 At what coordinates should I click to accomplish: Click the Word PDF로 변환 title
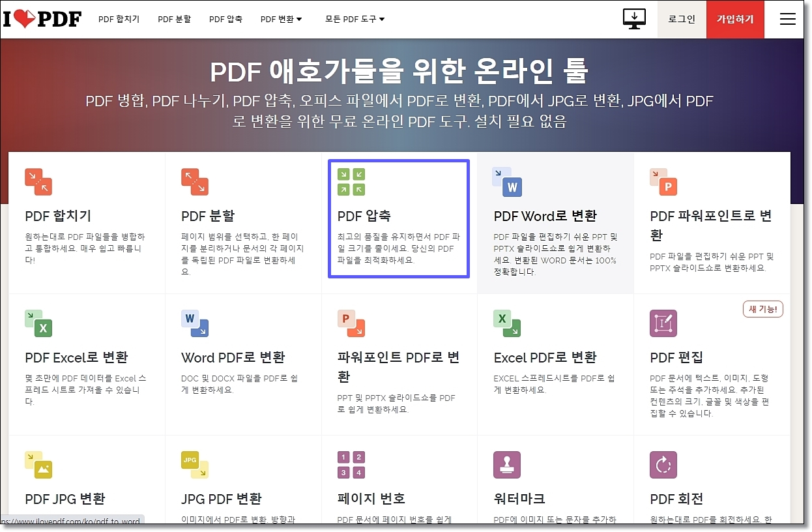pyautogui.click(x=233, y=357)
